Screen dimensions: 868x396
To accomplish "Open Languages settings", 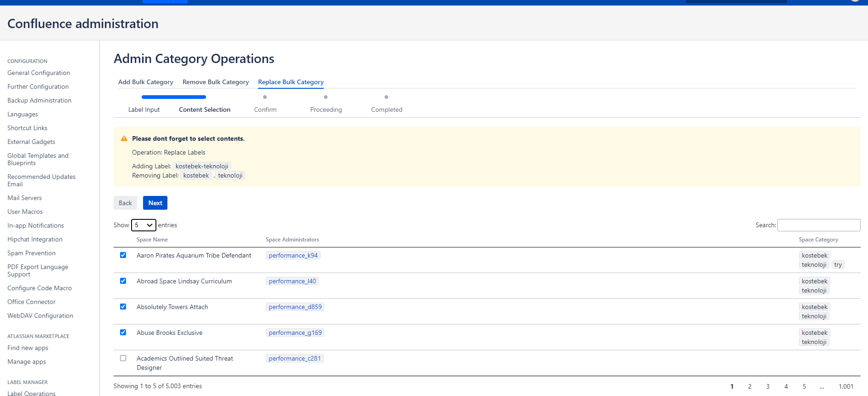I will [x=23, y=114].
